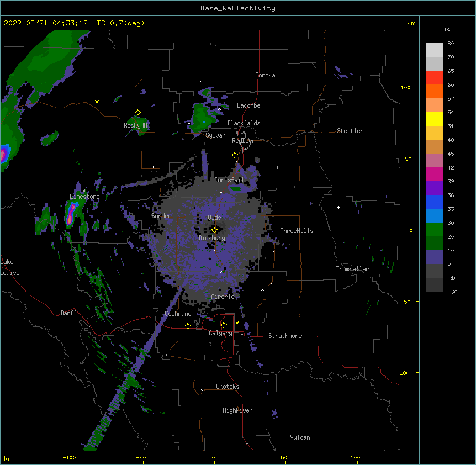Click the intense pink storm cell below Limestone
The image size is (476, 465).
click(71, 214)
